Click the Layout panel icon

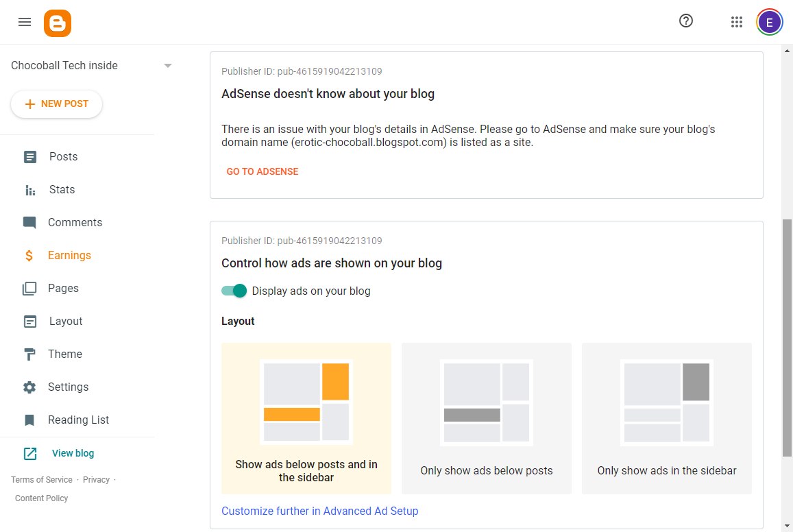(30, 321)
